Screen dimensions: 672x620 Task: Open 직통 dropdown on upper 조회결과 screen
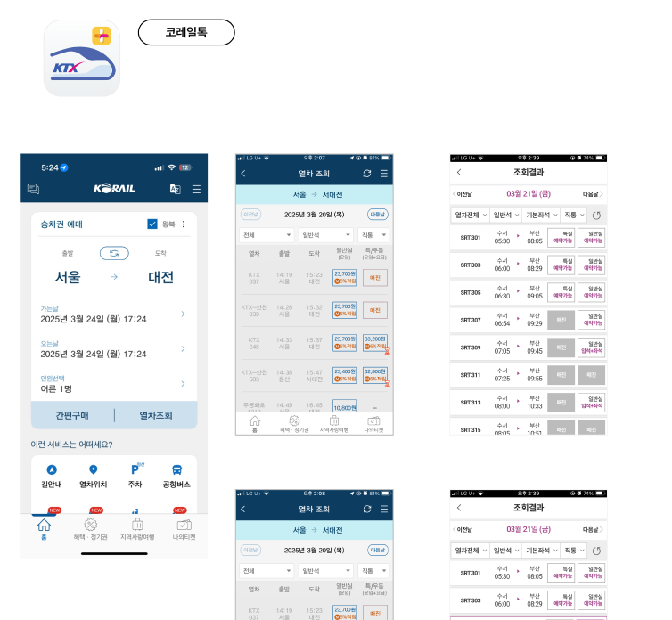pyautogui.click(x=574, y=215)
